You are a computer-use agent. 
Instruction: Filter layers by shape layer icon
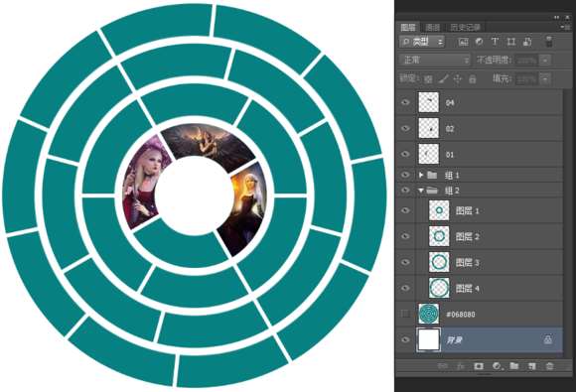511,42
